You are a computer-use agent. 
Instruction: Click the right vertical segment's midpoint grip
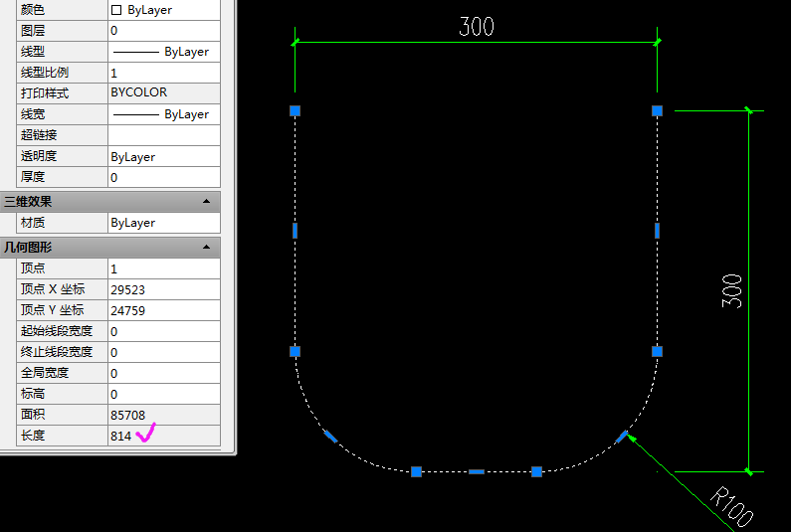coord(657,231)
